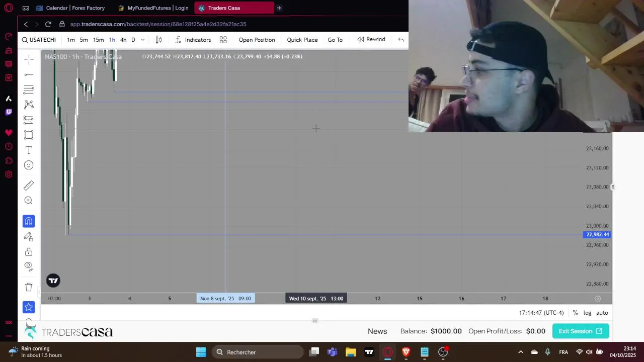The image size is (644, 362).
Task: Open the News panel
Action: (x=377, y=331)
